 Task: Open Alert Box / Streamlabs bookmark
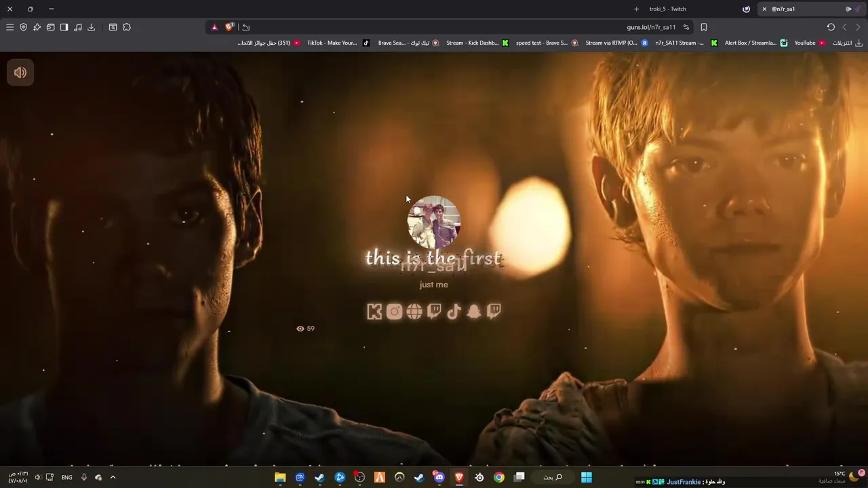(756, 43)
